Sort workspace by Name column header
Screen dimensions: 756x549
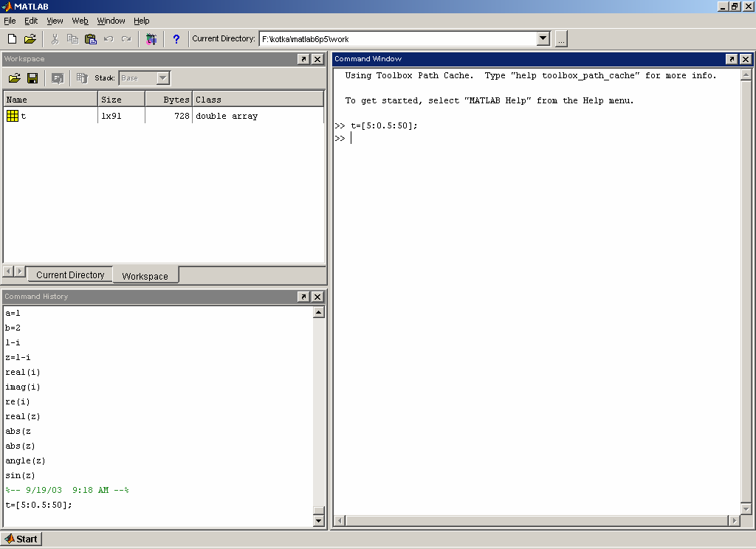pyautogui.click(x=50, y=100)
